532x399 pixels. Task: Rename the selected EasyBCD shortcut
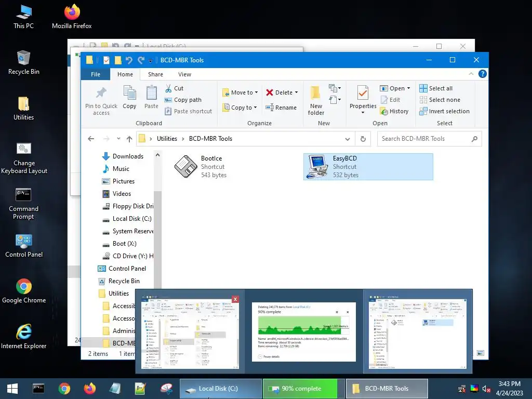281,108
